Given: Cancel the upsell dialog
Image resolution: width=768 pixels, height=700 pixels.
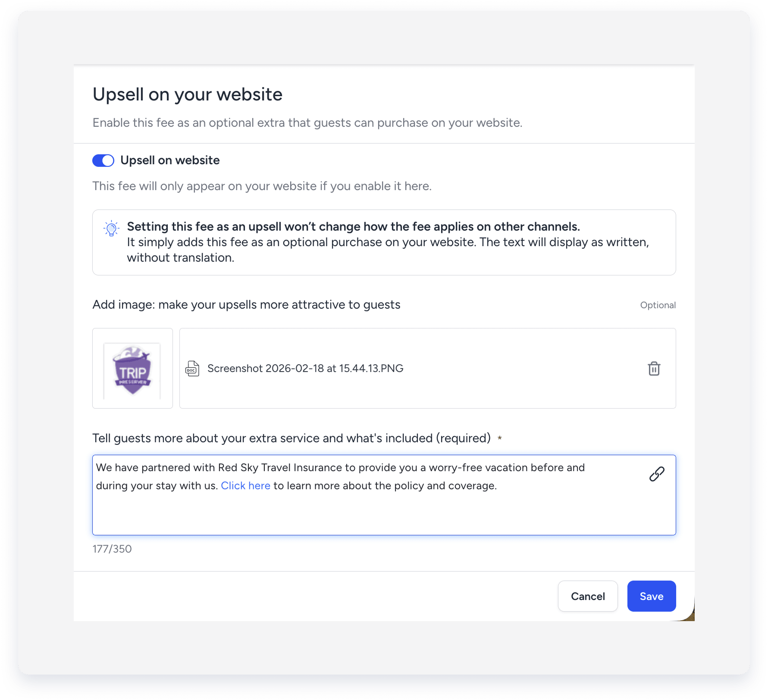Looking at the screenshot, I should point(587,596).
